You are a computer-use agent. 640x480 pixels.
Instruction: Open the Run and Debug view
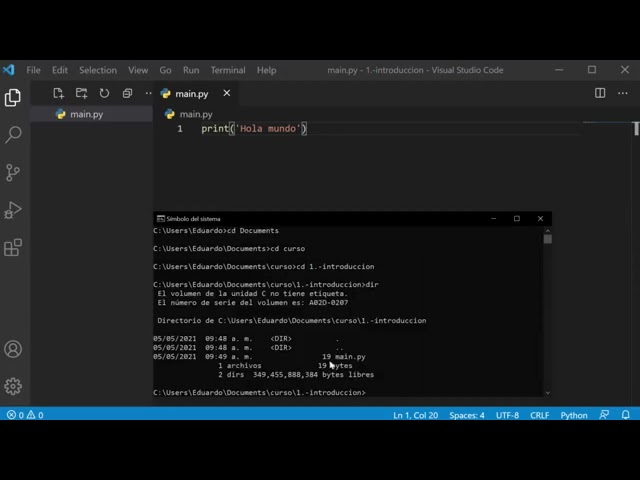(x=13, y=210)
